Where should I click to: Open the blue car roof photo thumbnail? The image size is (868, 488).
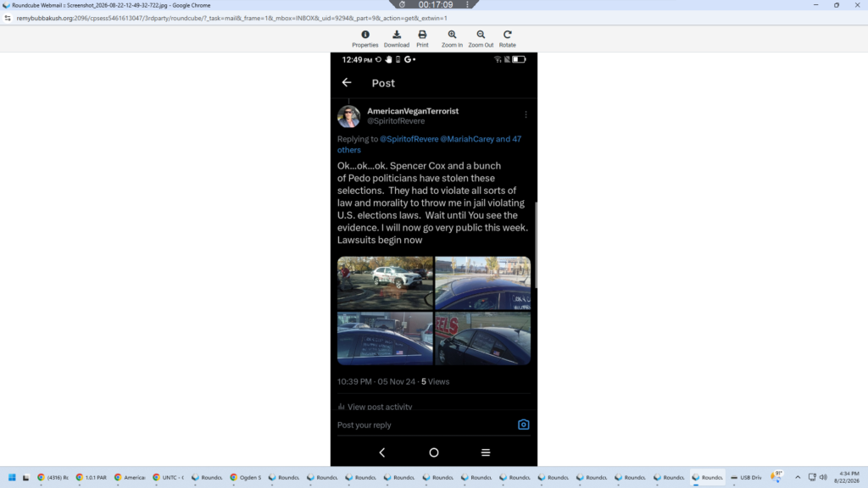tap(482, 283)
